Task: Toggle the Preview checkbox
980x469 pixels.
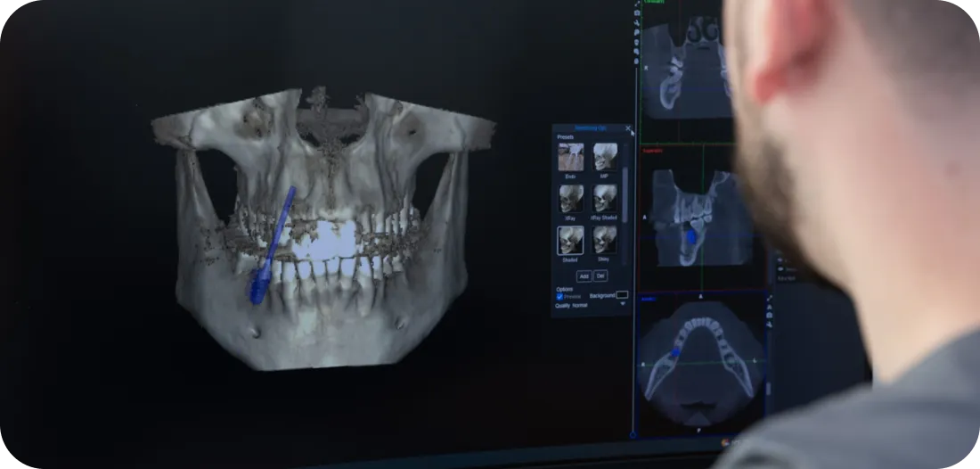Action: pyautogui.click(x=560, y=296)
